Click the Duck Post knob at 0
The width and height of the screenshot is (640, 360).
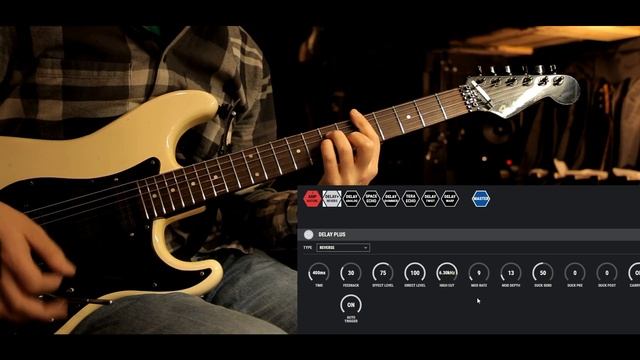tap(607, 273)
